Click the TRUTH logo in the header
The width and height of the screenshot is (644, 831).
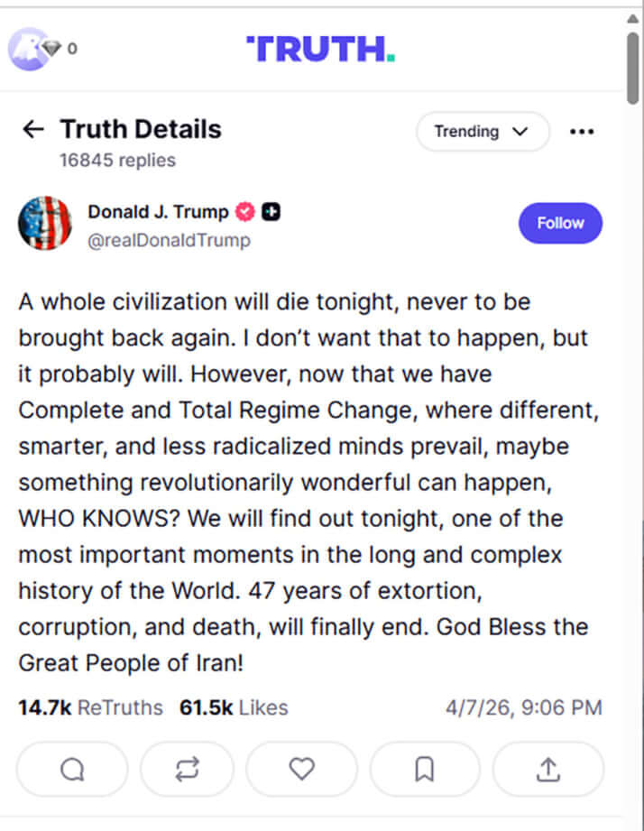point(321,48)
